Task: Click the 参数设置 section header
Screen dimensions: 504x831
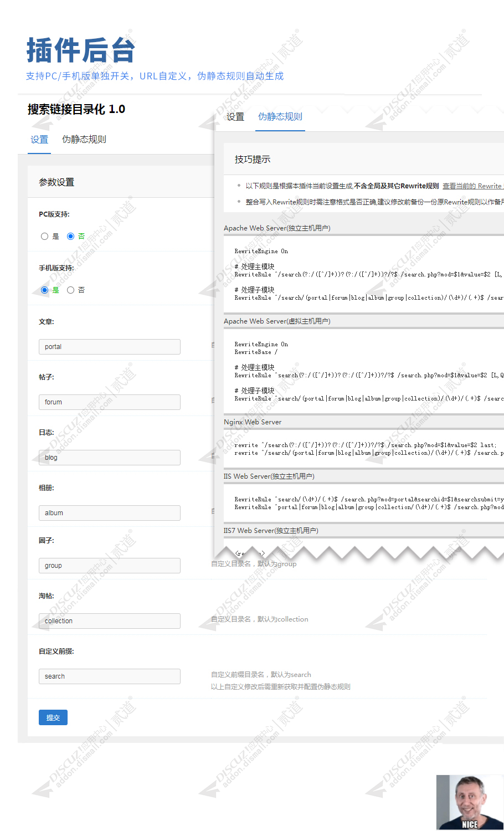Action: tap(56, 182)
